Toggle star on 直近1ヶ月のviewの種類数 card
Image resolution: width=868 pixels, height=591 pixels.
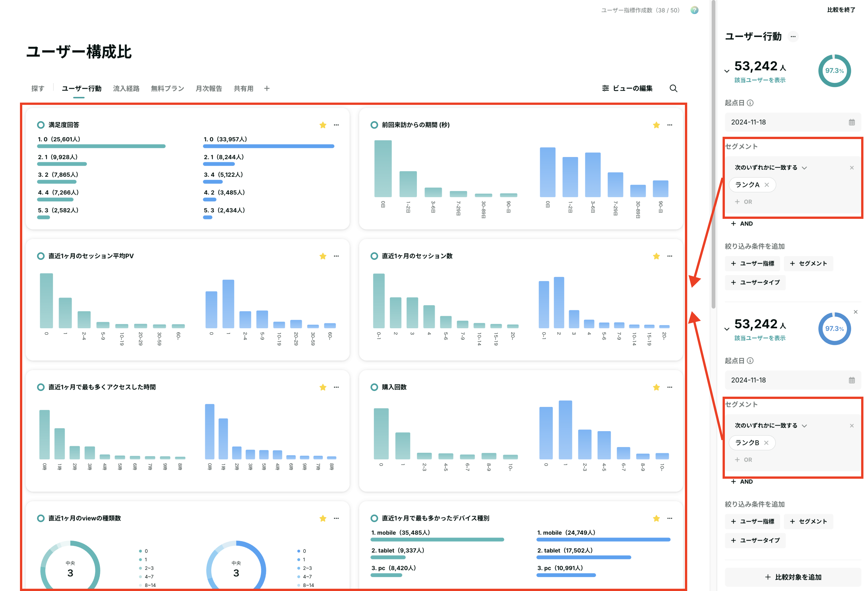323,518
